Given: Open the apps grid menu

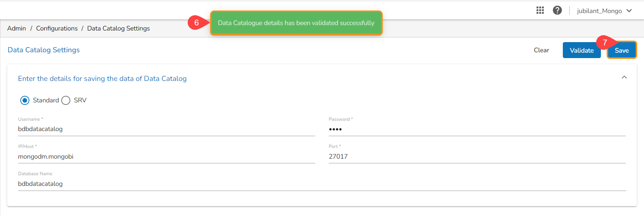Looking at the screenshot, I should 540,11.
